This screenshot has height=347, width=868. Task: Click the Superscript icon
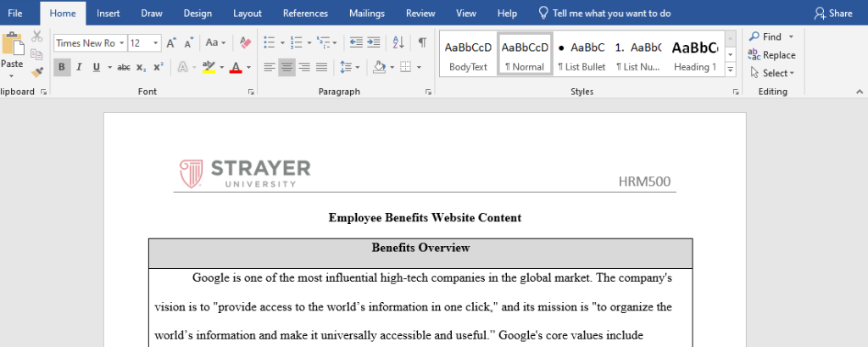pos(158,67)
